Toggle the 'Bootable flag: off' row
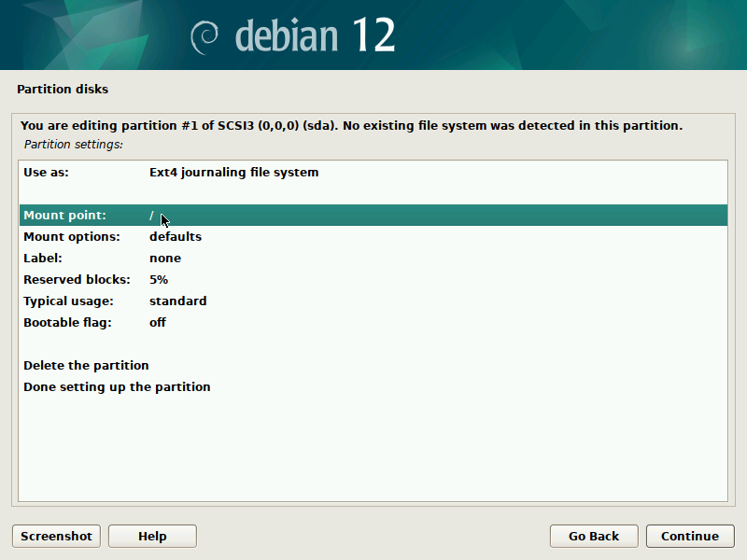The height and width of the screenshot is (560, 747). point(373,322)
